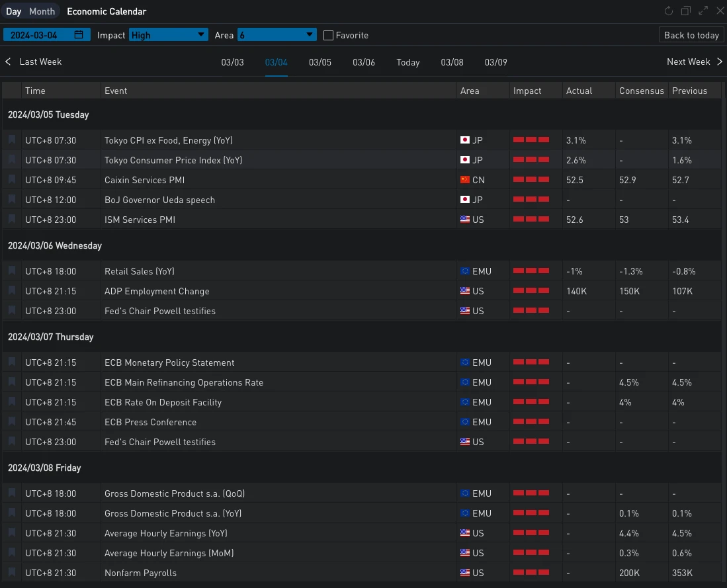Open the Area filter dropdown
The width and height of the screenshot is (727, 588).
[277, 35]
